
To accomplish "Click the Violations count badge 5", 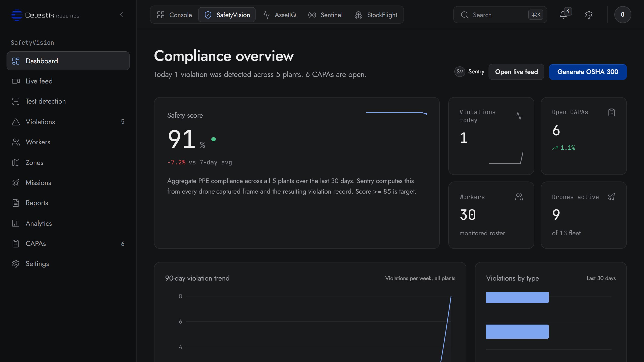I will [x=123, y=122].
